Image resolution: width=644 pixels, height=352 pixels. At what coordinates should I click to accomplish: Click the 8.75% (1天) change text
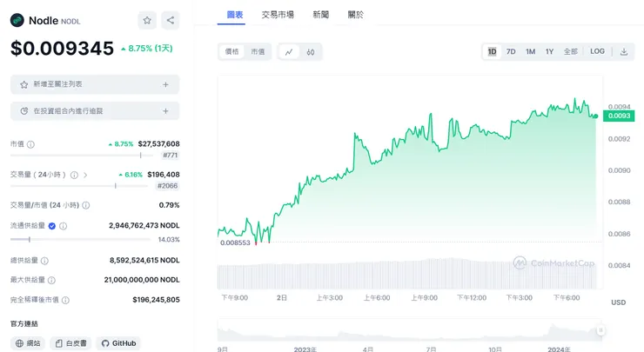146,49
